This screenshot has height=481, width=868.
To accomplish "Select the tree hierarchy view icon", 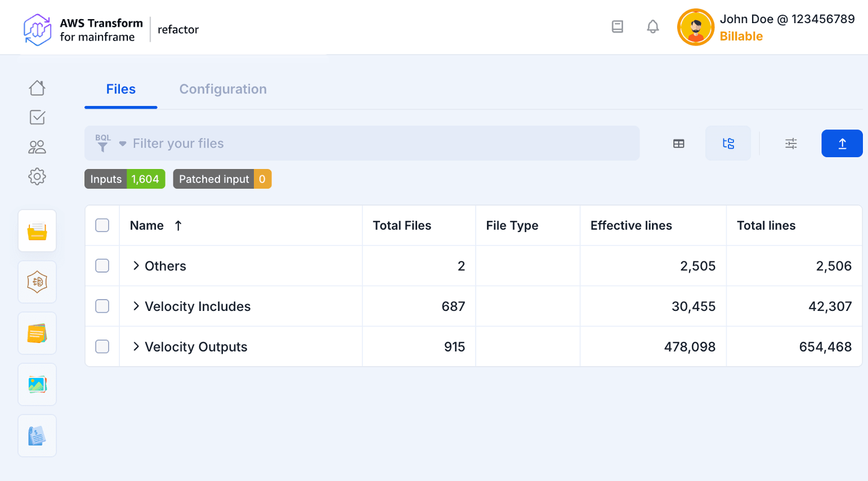I will tap(728, 144).
